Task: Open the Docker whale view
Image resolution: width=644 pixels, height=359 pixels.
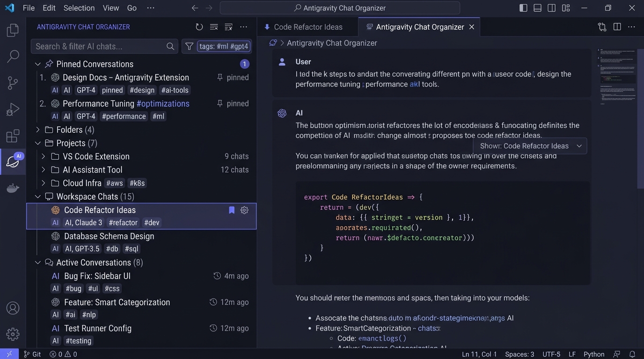Action: coord(13,188)
